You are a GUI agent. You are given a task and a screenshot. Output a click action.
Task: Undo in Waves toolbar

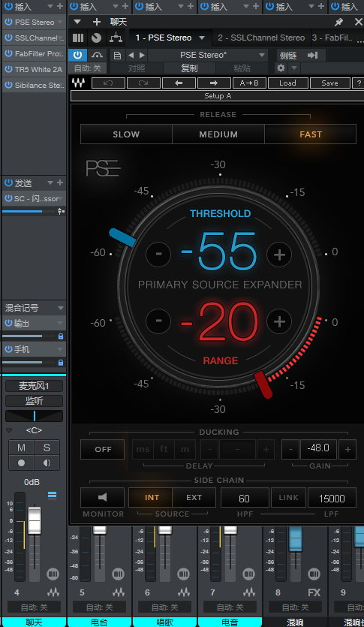pyautogui.click(x=108, y=83)
